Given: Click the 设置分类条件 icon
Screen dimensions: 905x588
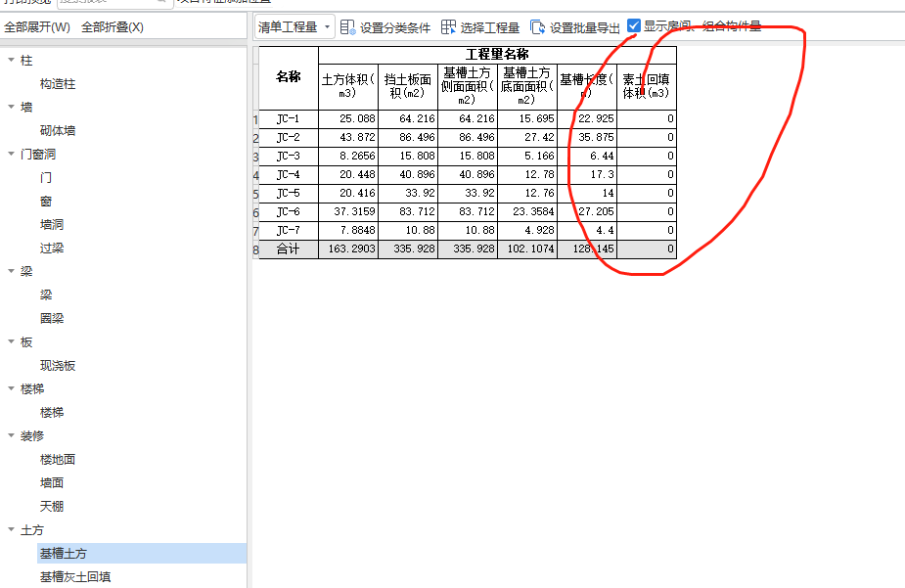Looking at the screenshot, I should coord(347,27).
